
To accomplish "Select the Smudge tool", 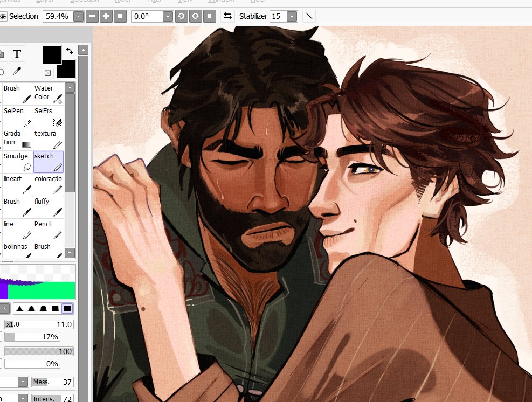I will [x=17, y=162].
